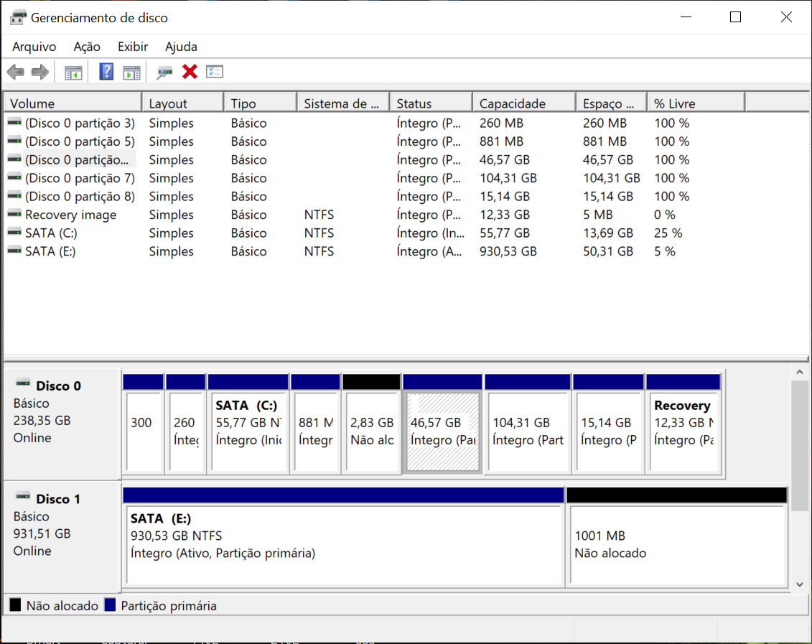The width and height of the screenshot is (812, 644).
Task: Toggle the action pane toolbar icon
Action: click(131, 73)
